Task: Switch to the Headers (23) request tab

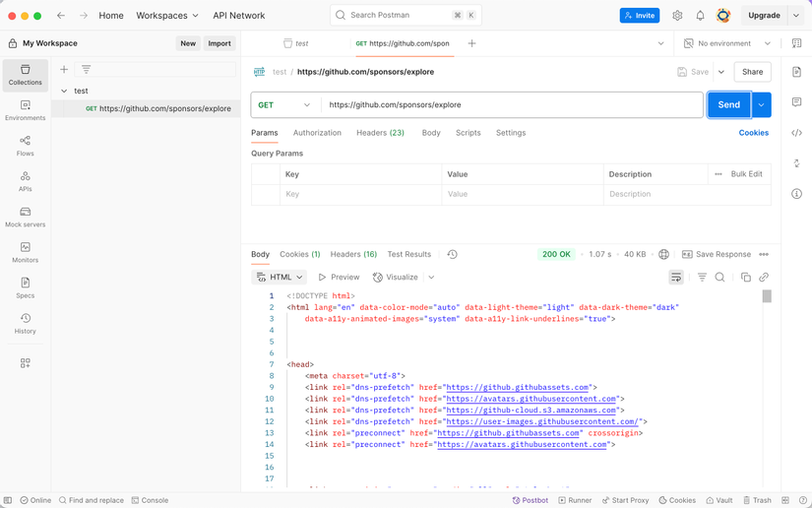Action: (380, 133)
